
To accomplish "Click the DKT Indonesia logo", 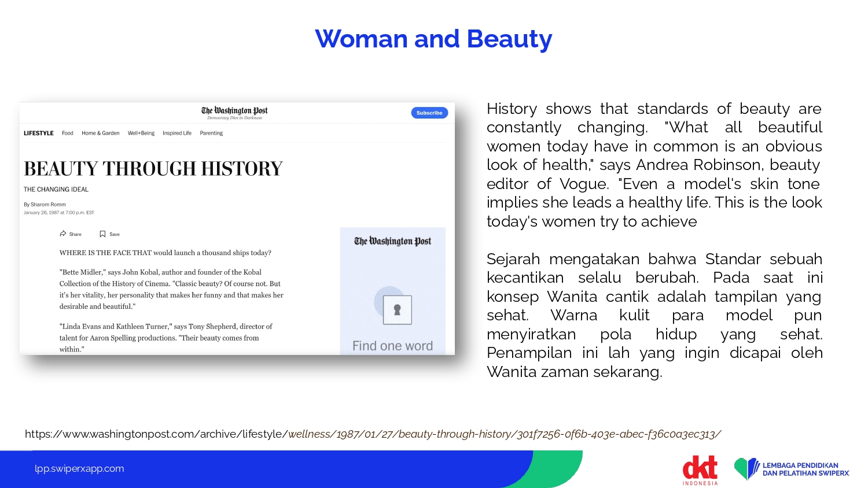I will click(700, 470).
